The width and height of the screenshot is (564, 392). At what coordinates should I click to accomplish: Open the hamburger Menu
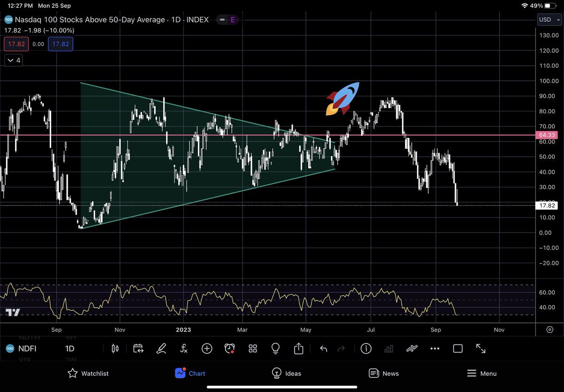[482, 373]
